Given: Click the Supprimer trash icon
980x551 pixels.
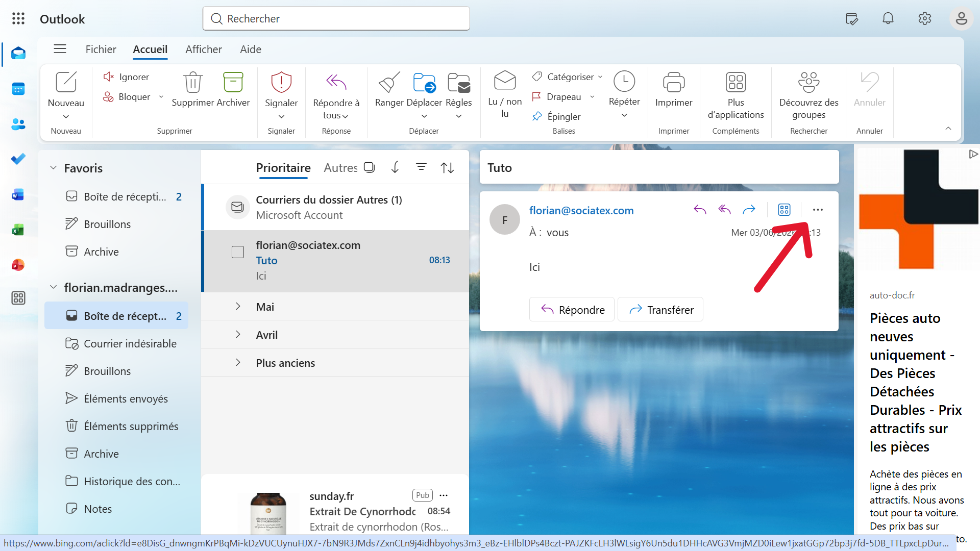Looking at the screenshot, I should [192, 82].
